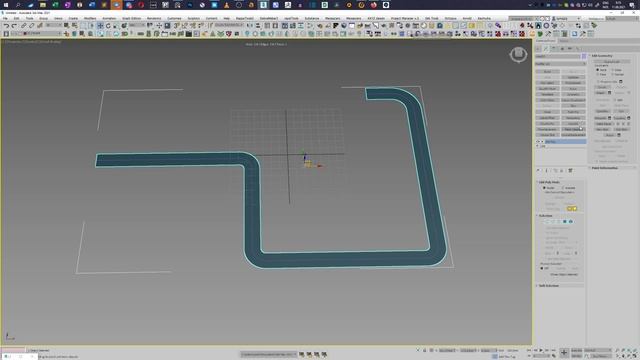Select the Select and Link tool
The height and width of the screenshot is (360, 640).
click(24, 26)
